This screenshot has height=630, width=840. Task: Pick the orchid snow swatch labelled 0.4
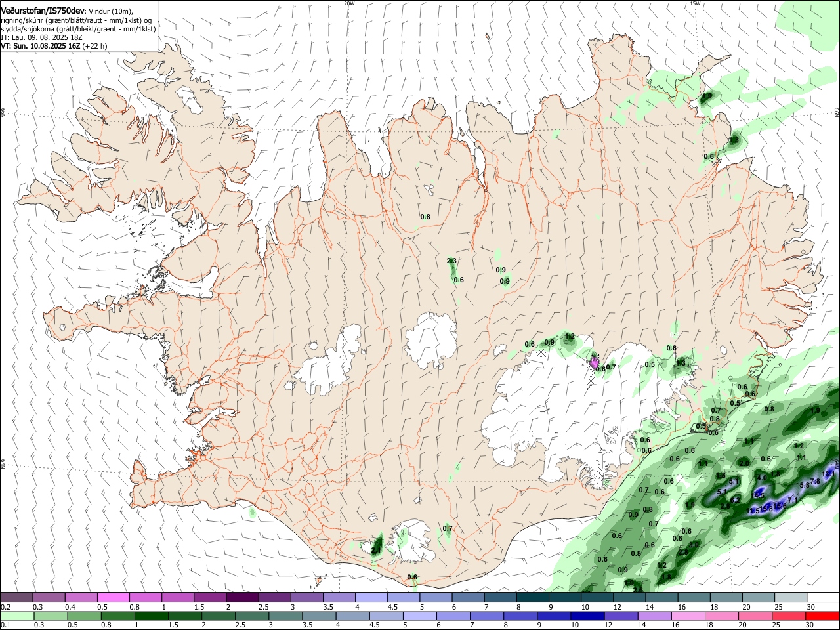tap(81, 597)
